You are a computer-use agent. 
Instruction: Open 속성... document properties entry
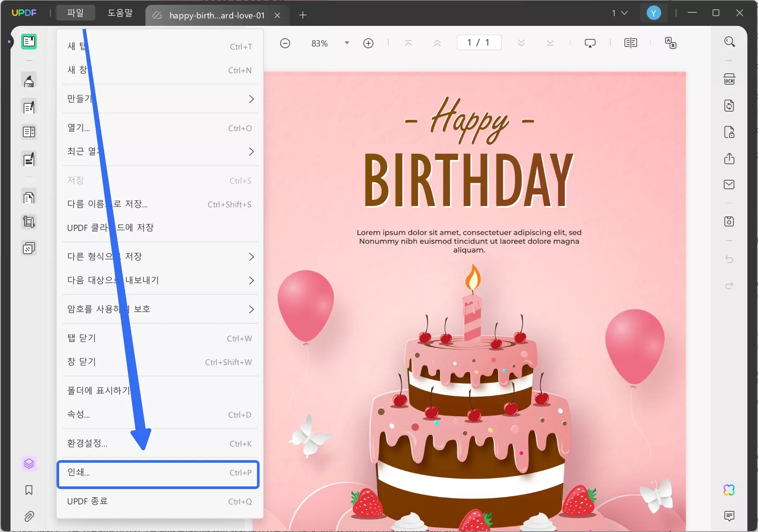point(160,415)
